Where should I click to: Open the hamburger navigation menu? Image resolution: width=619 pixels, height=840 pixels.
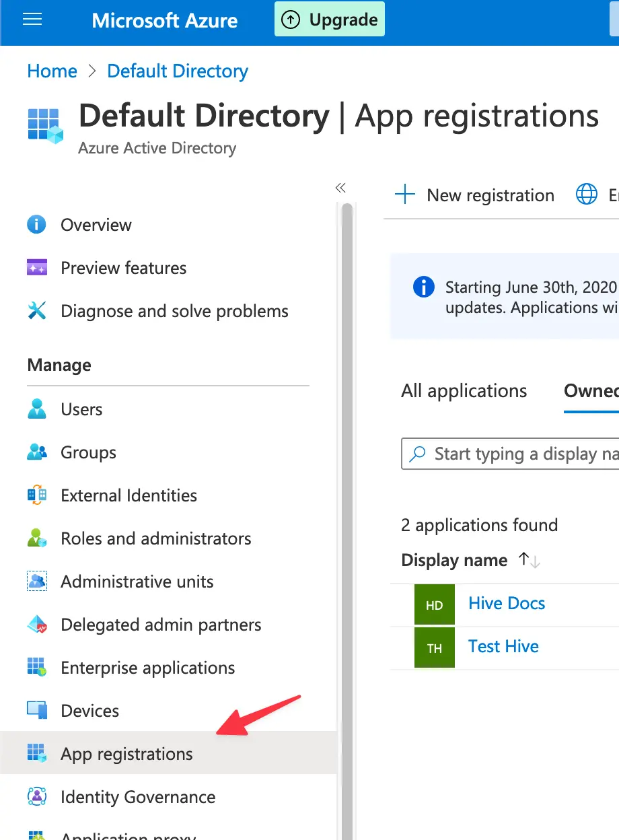32,19
